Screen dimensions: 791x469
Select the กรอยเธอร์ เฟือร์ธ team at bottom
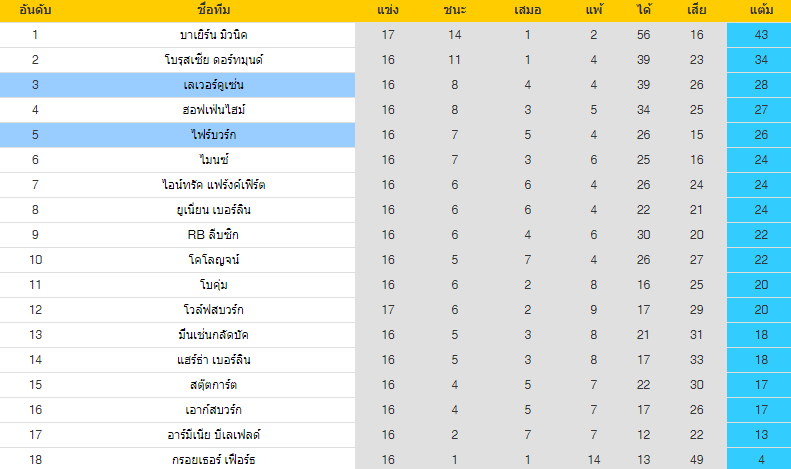(x=213, y=460)
